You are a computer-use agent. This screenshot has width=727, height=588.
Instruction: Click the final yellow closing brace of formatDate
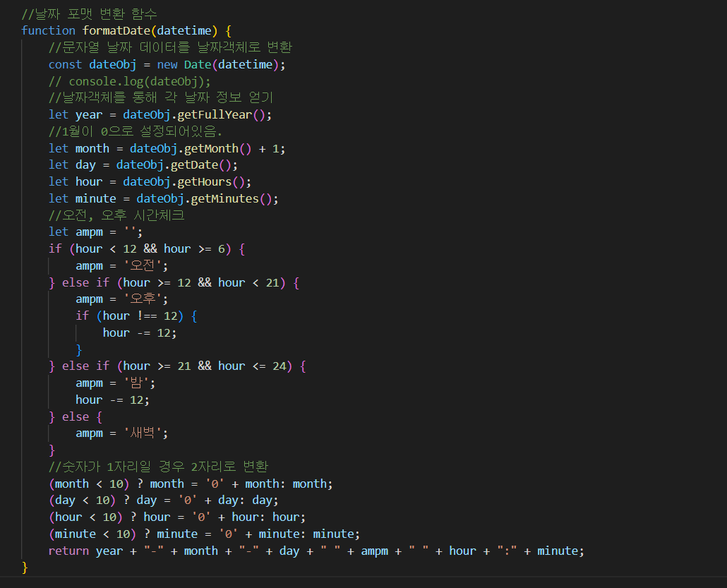click(x=25, y=568)
